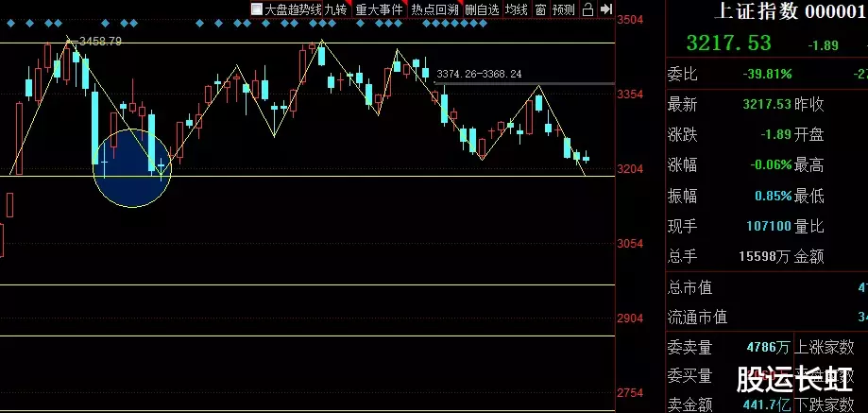Click the 总市值 label
The height and width of the screenshot is (413, 868).
click(689, 288)
